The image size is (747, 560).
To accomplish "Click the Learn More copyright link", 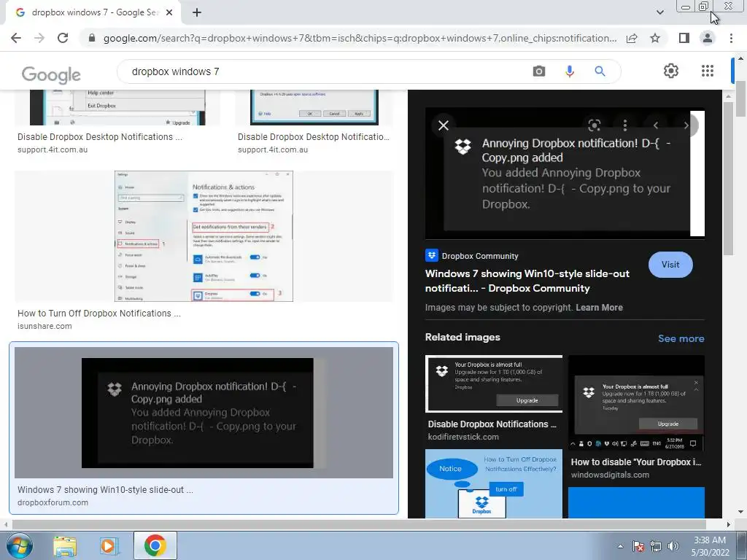I will coord(599,308).
